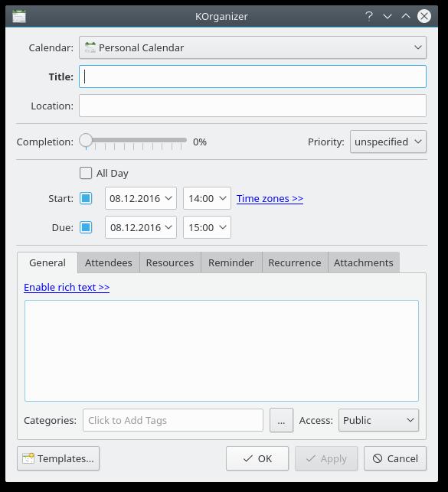Toggle the Due date checkbox
Screen dimensions: 448x492
[86, 227]
